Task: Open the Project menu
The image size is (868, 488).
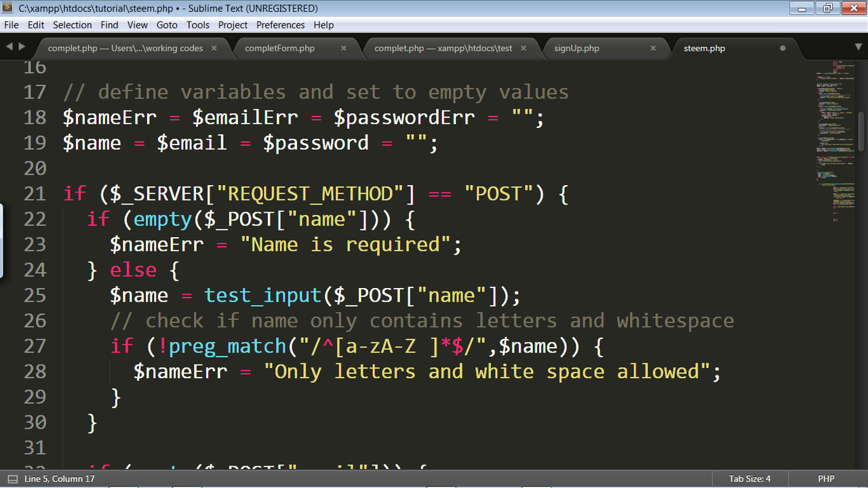Action: point(233,24)
